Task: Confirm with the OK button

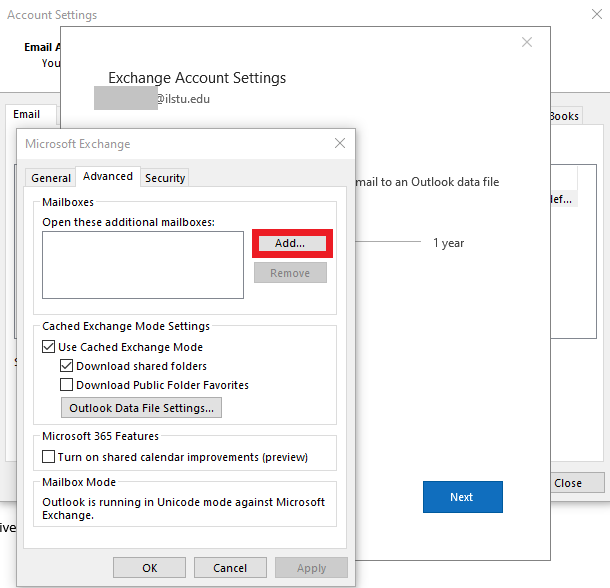Action: coord(149,568)
